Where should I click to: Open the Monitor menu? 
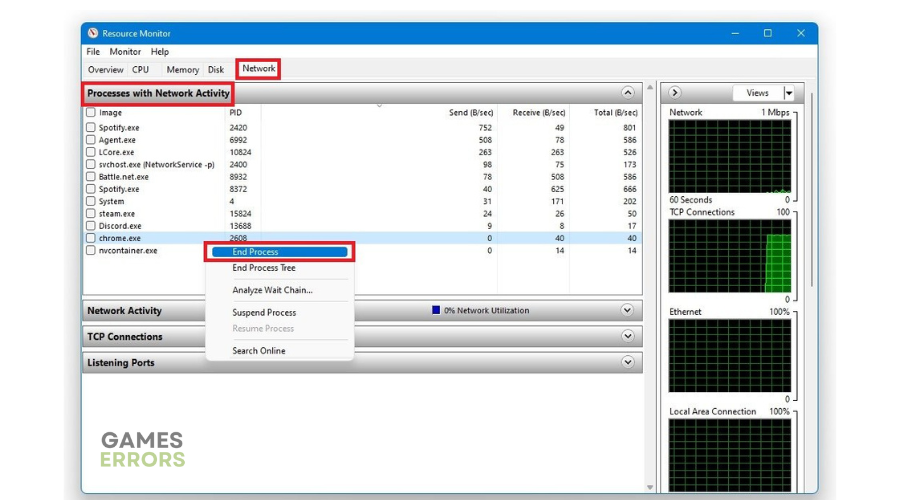(125, 52)
